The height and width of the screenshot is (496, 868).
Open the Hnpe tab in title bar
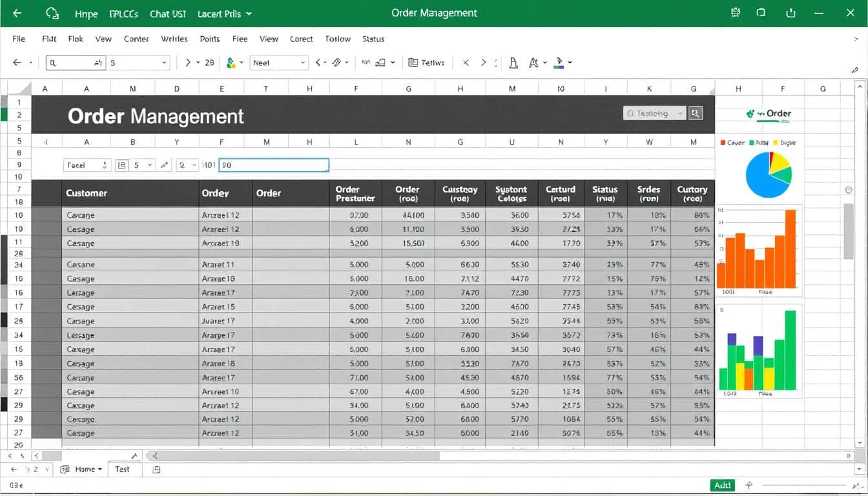click(87, 14)
